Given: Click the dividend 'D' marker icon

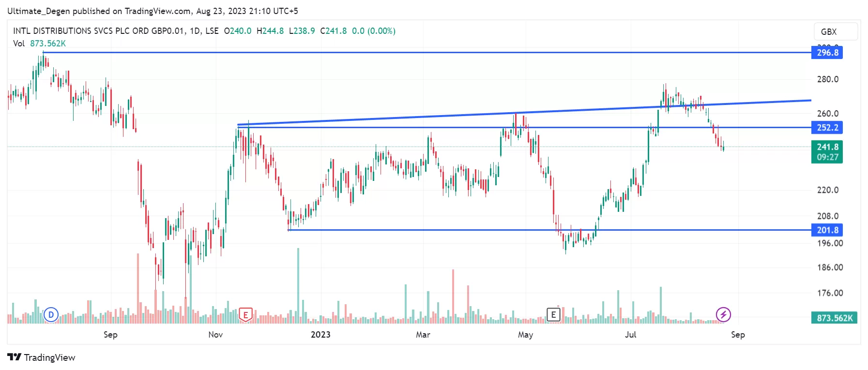Looking at the screenshot, I should 51,315.
